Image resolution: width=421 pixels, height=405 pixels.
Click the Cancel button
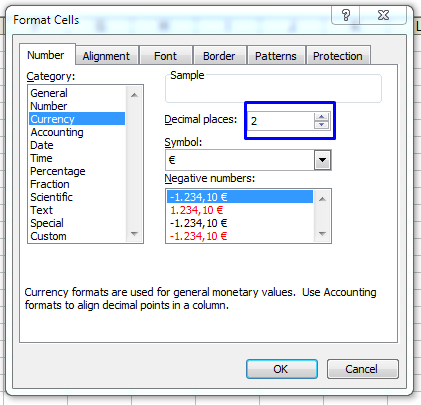[363, 369]
